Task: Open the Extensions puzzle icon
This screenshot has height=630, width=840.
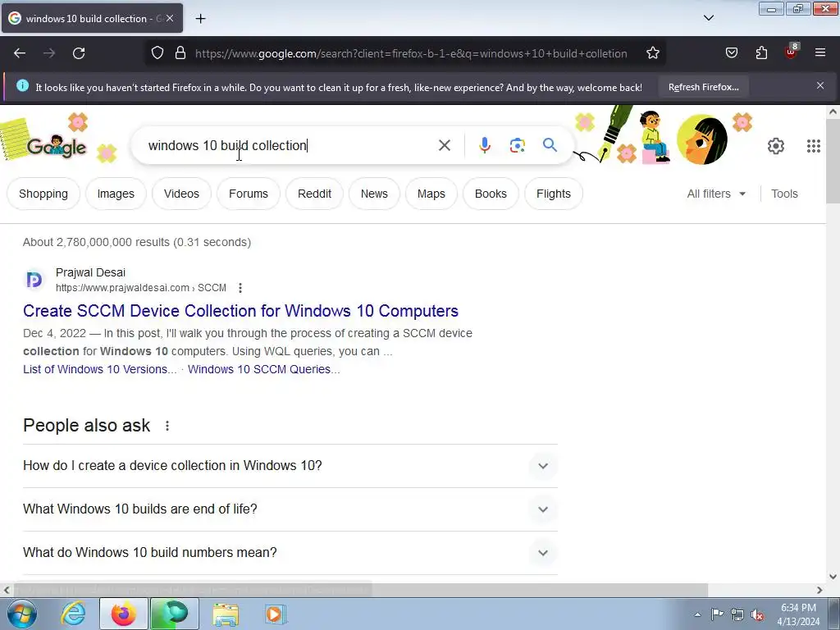Action: [x=761, y=52]
